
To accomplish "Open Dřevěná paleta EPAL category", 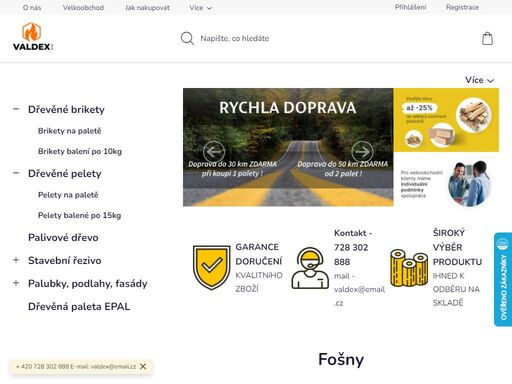I will tap(79, 306).
